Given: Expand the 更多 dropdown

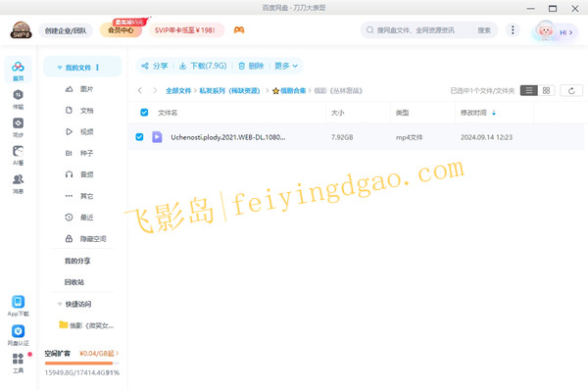Looking at the screenshot, I should [x=286, y=66].
